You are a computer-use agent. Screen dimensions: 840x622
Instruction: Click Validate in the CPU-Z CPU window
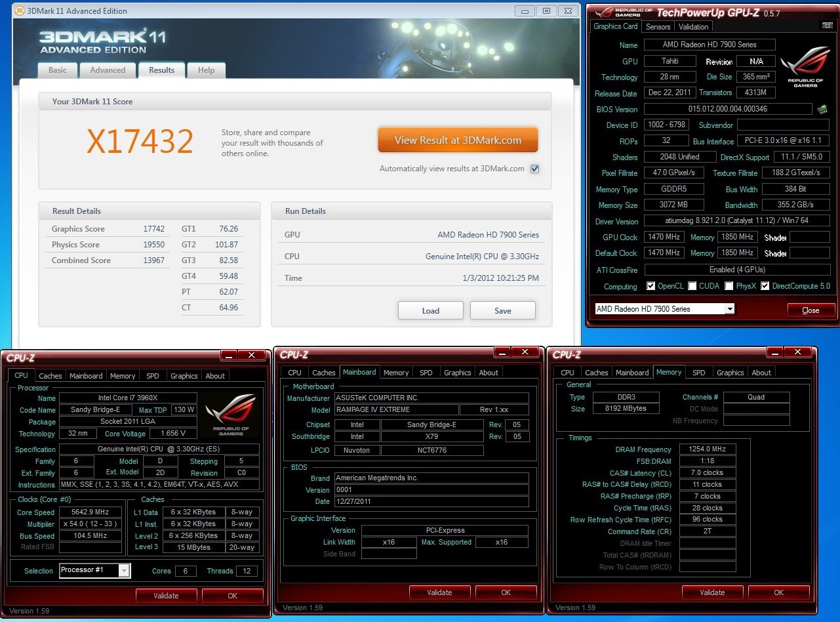pyautogui.click(x=166, y=596)
